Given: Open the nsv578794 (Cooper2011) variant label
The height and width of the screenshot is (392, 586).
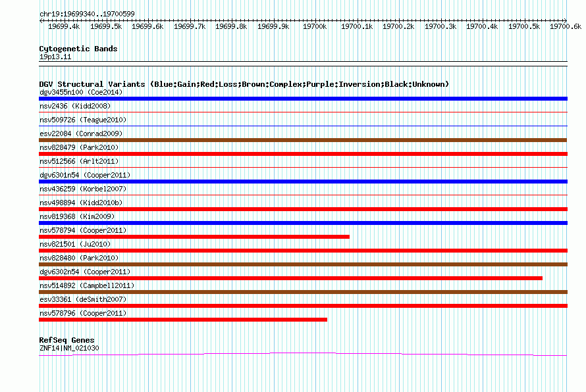Looking at the screenshot, I should pyautogui.click(x=83, y=230).
